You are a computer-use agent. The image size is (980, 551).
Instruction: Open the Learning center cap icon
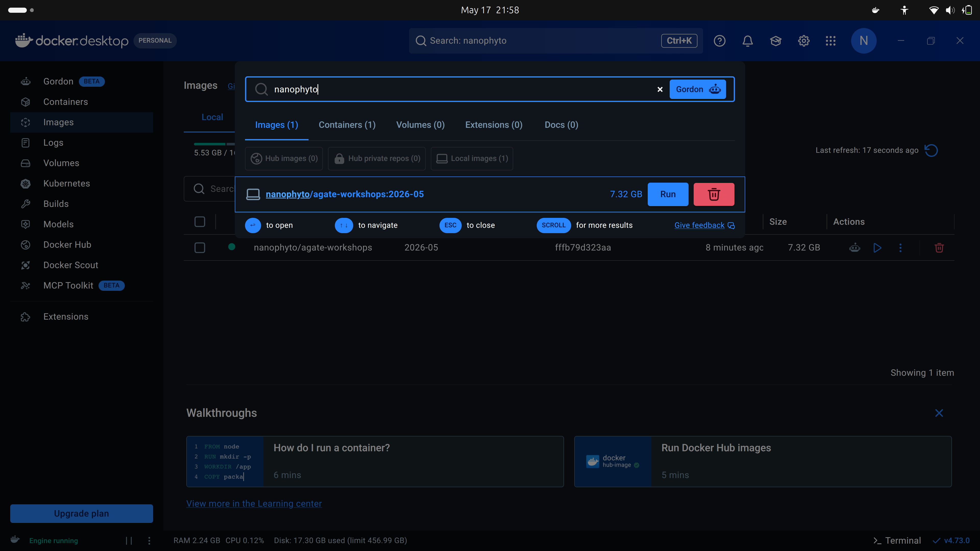[x=776, y=41]
